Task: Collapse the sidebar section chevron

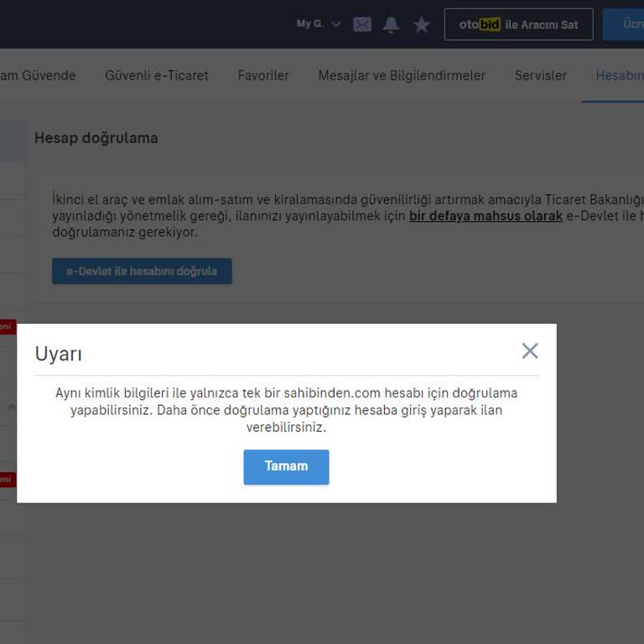Action: [x=11, y=407]
